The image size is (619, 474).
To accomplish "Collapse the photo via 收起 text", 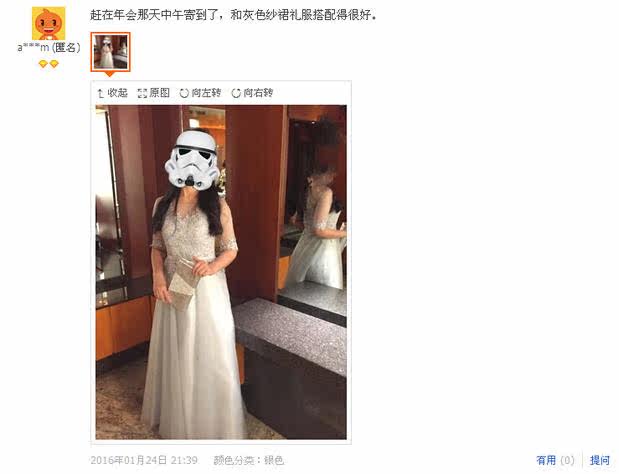I will (x=117, y=93).
